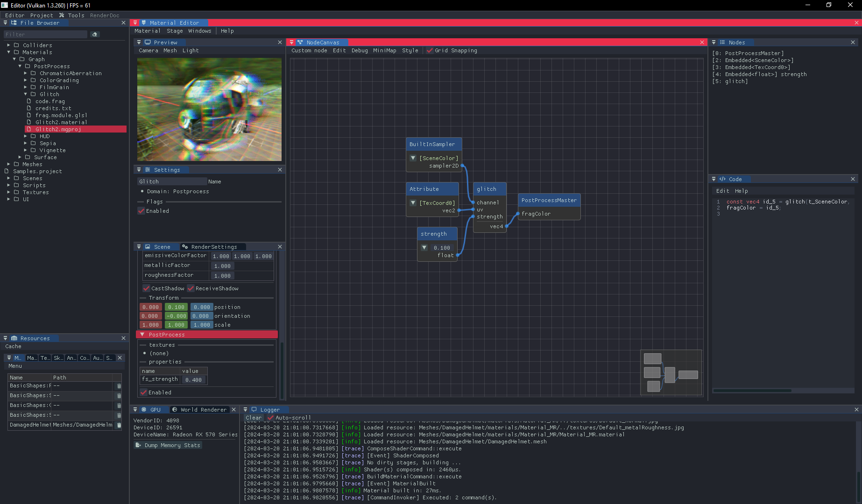862x504 pixels.
Task: Open the dropdown in the strength node
Action: (x=424, y=248)
